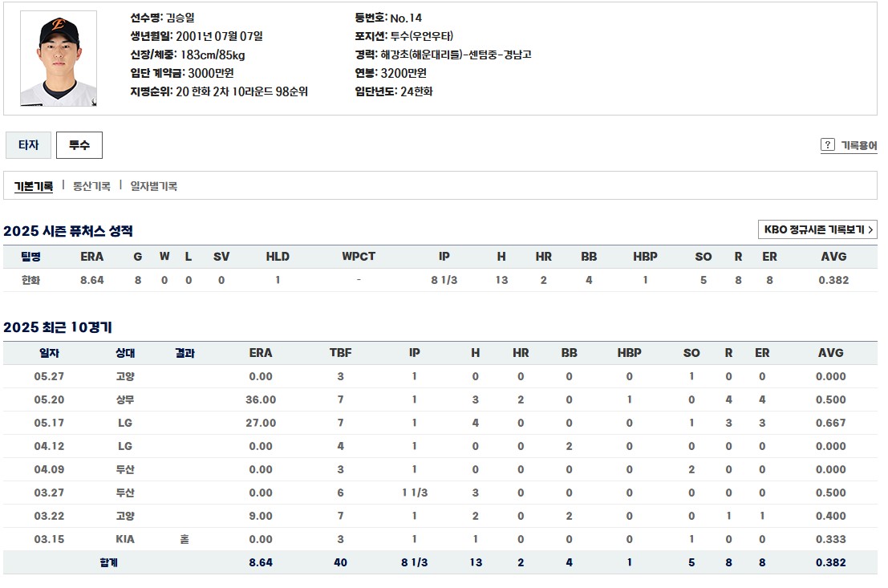Click the ERA header in season table

click(x=91, y=257)
